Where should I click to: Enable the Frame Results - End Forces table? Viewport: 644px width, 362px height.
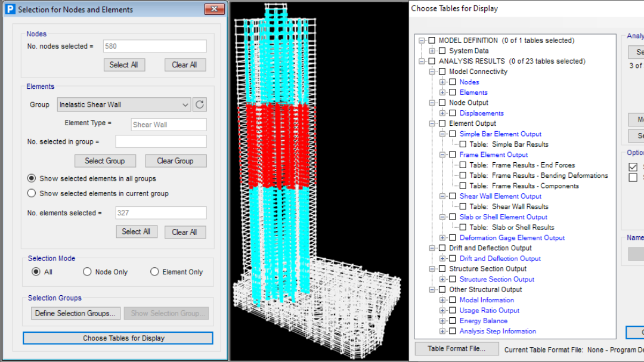click(x=463, y=165)
